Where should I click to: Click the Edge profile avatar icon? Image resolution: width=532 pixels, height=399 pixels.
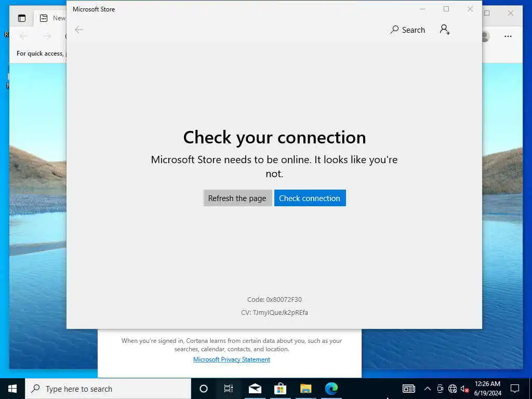click(486, 36)
